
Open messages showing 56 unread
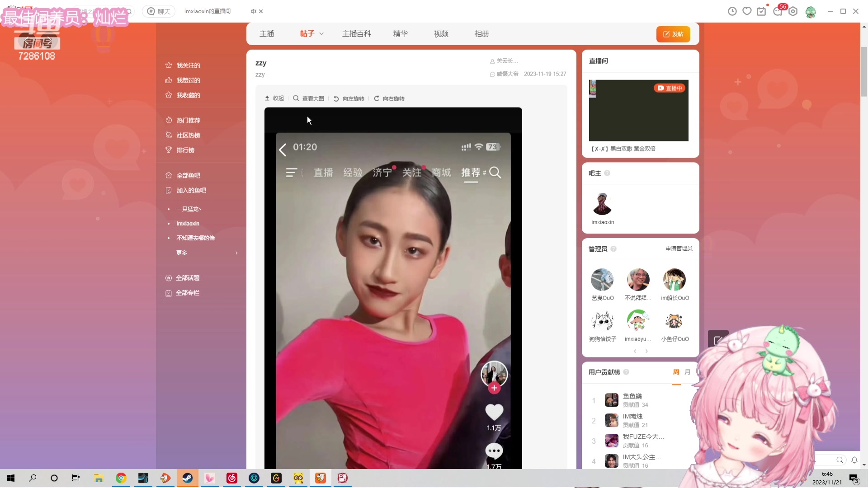(778, 11)
